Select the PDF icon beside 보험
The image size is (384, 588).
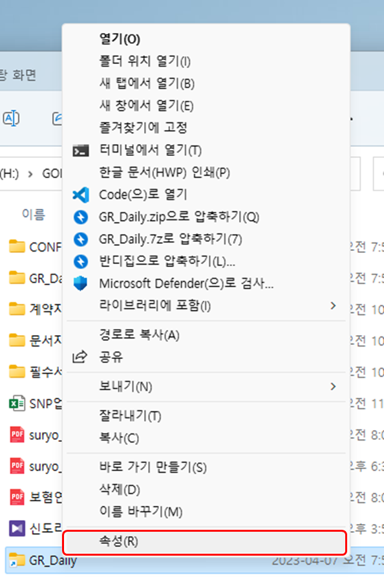(x=17, y=497)
